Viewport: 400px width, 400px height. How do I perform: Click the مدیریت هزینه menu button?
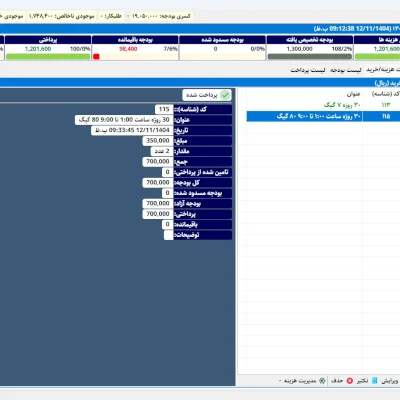[302, 381]
